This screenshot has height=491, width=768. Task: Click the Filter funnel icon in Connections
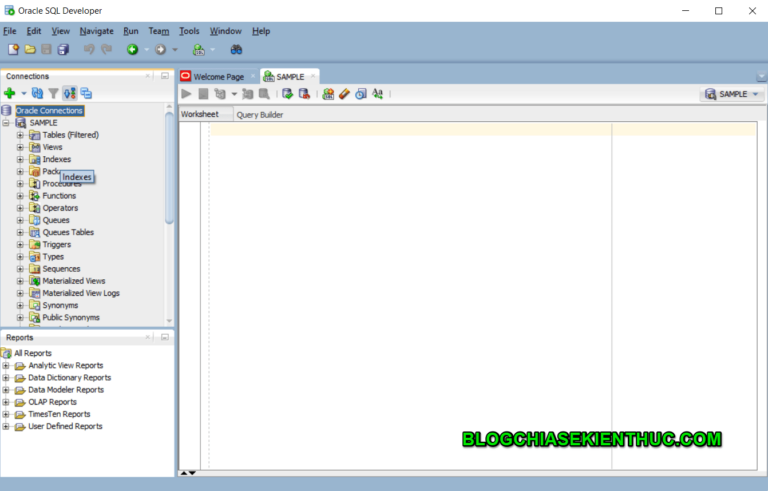pyautogui.click(x=54, y=93)
